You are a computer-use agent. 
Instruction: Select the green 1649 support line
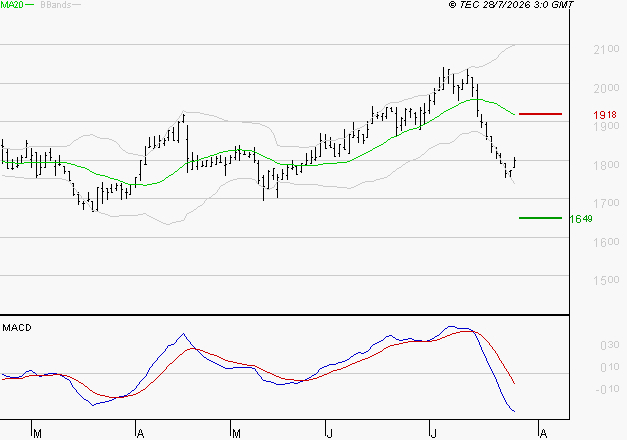(540, 218)
